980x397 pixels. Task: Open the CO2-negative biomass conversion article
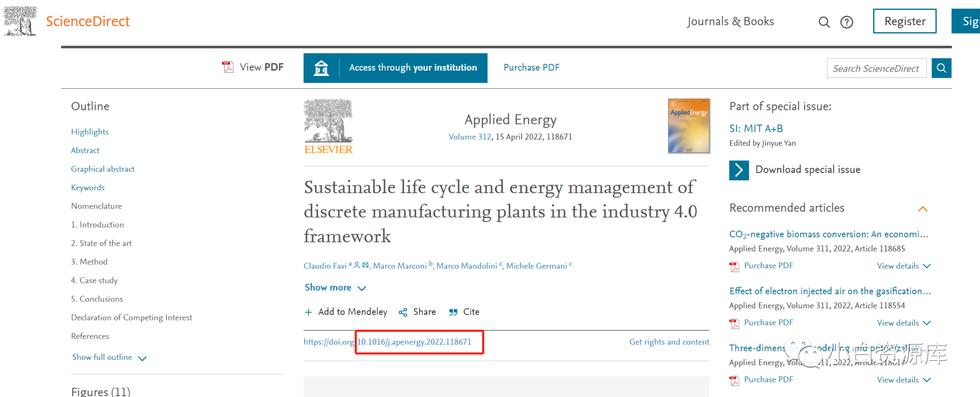coord(829,234)
